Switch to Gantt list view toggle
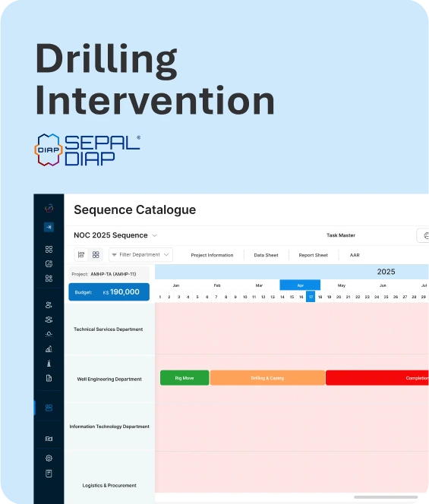This screenshot has width=429, height=504. 81,255
